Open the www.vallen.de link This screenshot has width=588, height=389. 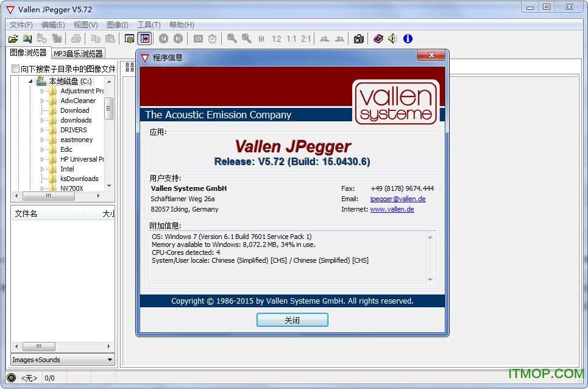(x=392, y=209)
